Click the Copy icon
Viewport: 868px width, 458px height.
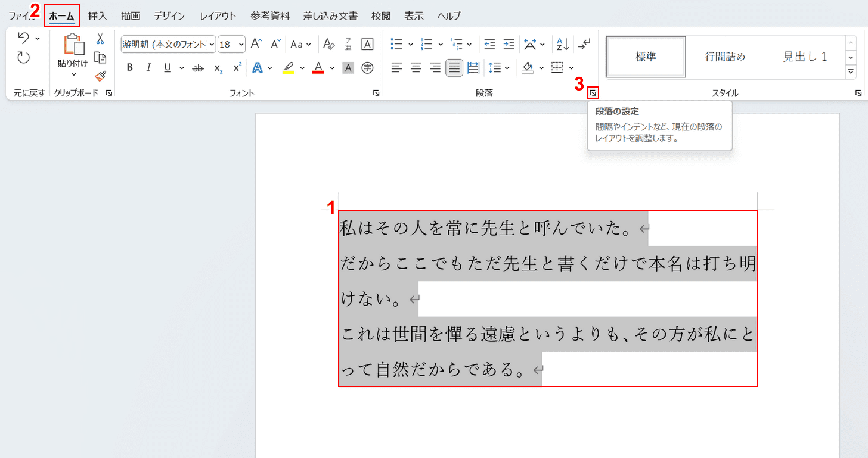tap(100, 57)
